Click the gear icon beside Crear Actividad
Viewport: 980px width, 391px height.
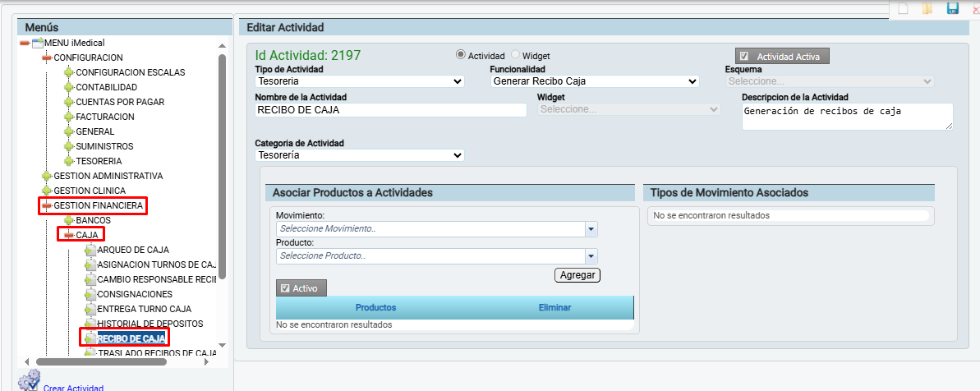[x=29, y=380]
